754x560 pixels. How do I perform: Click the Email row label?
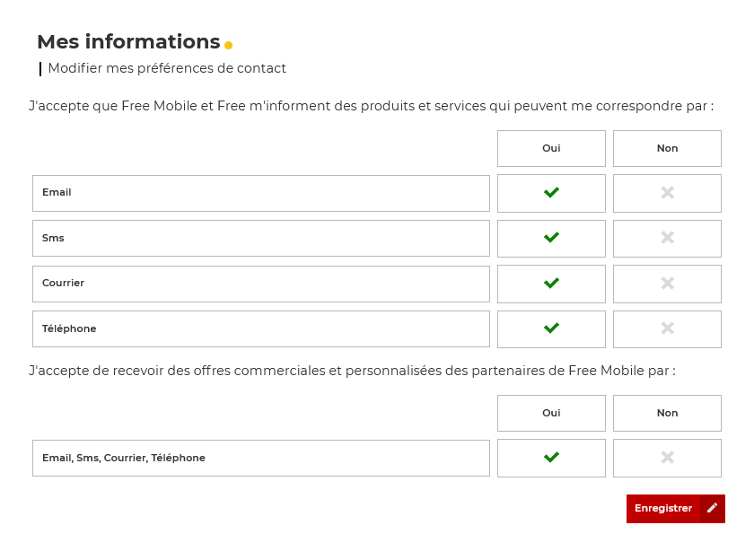pyautogui.click(x=57, y=193)
